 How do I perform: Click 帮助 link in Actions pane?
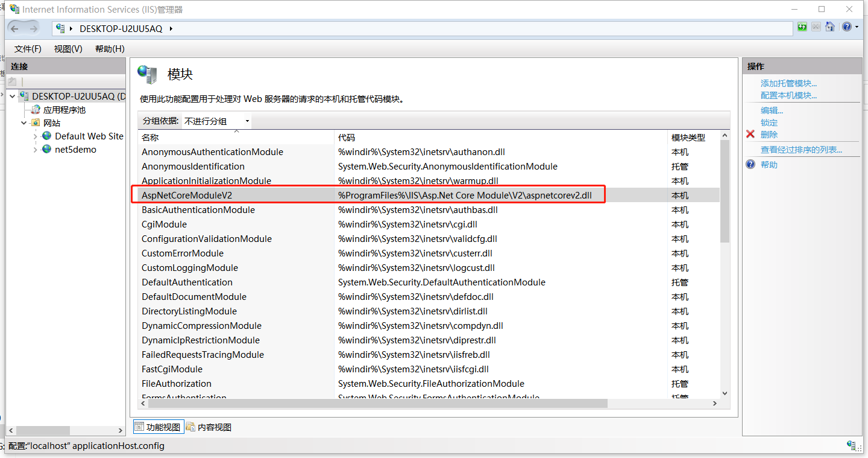pos(769,165)
